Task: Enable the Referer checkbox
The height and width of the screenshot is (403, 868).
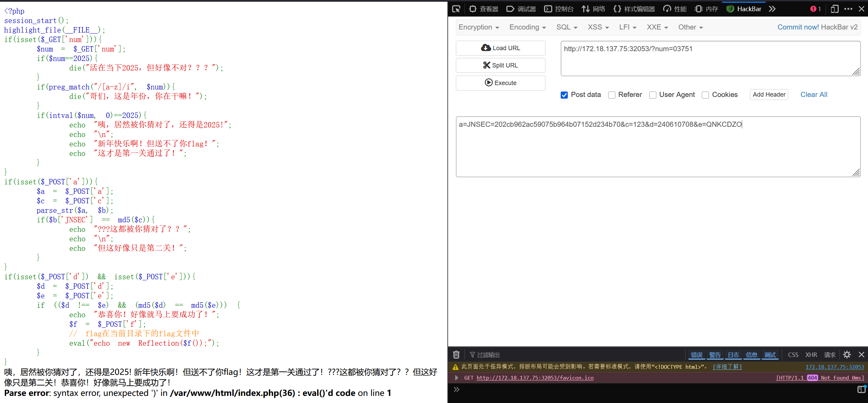Action: tap(612, 95)
